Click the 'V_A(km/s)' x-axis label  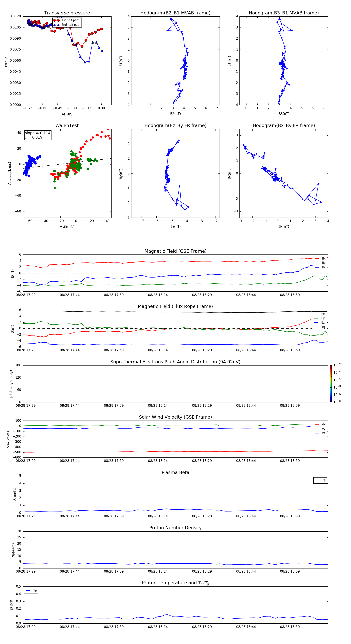[67, 227]
